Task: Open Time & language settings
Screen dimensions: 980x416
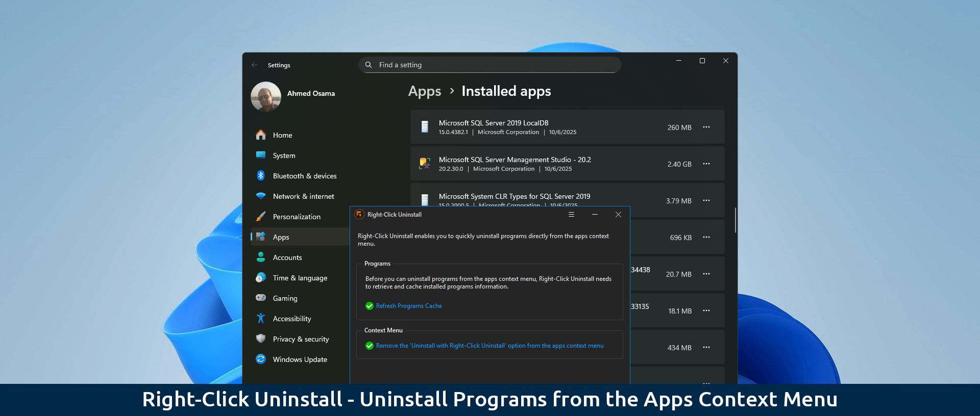Action: pos(300,278)
